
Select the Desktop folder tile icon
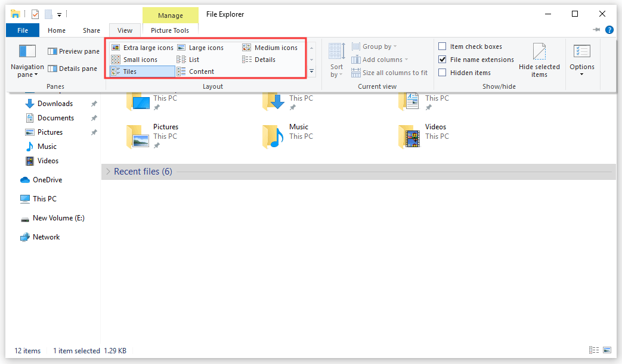point(138,101)
